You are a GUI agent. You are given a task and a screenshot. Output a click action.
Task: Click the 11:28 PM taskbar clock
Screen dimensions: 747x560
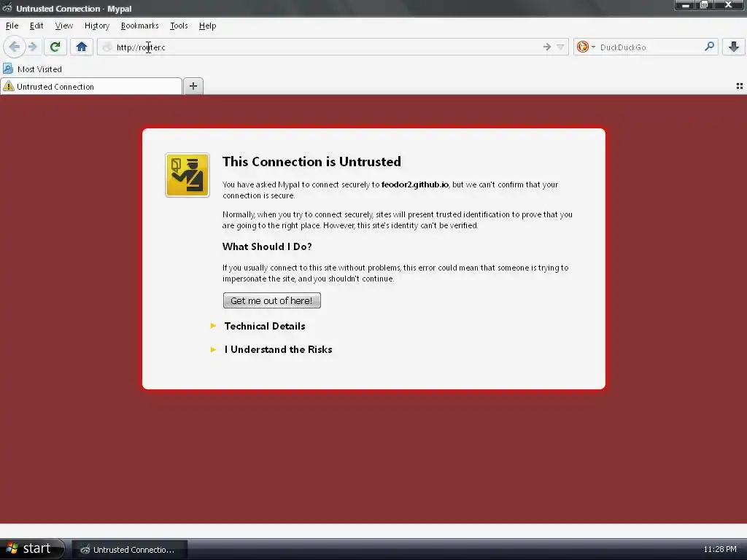[x=720, y=549]
